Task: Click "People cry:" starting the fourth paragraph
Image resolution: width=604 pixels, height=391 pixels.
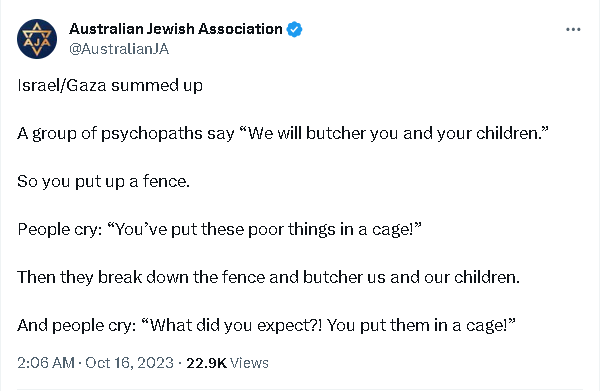Action: coord(60,230)
